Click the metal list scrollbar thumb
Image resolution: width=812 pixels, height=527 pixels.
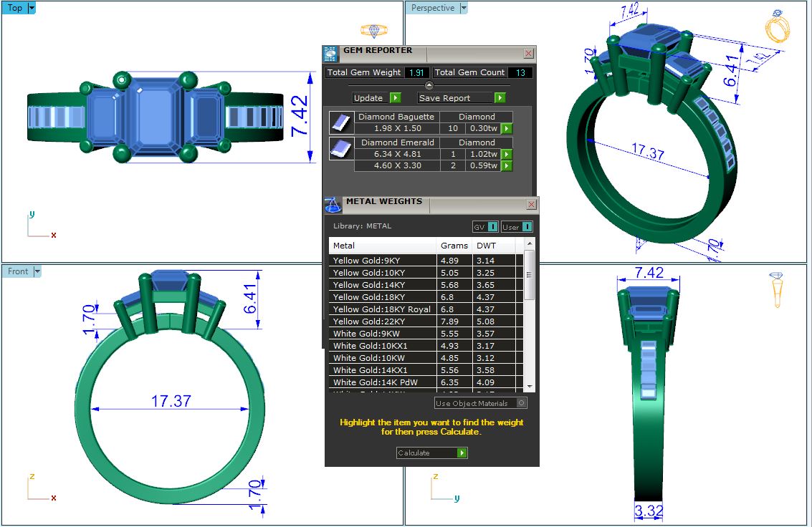[x=530, y=274]
